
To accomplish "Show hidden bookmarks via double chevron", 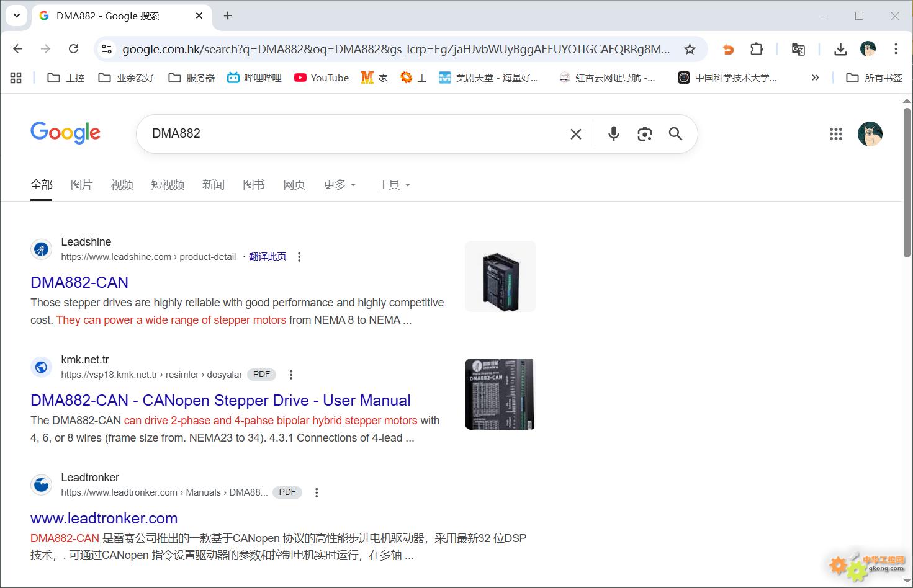I will [x=815, y=78].
